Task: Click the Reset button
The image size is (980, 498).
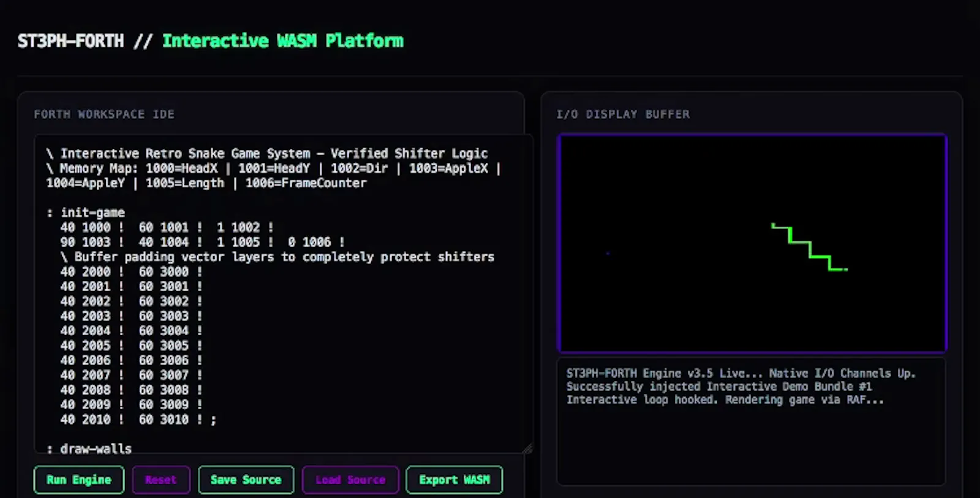Action: [161, 480]
